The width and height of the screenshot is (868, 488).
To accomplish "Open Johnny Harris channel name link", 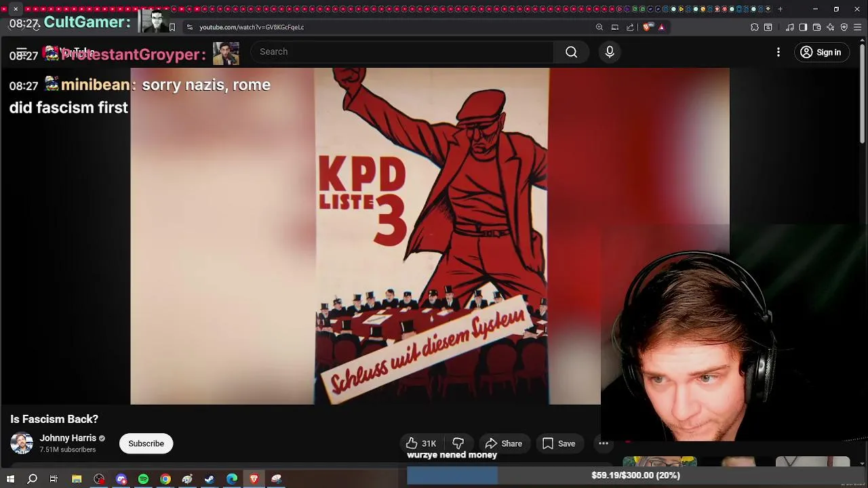I will click(68, 438).
